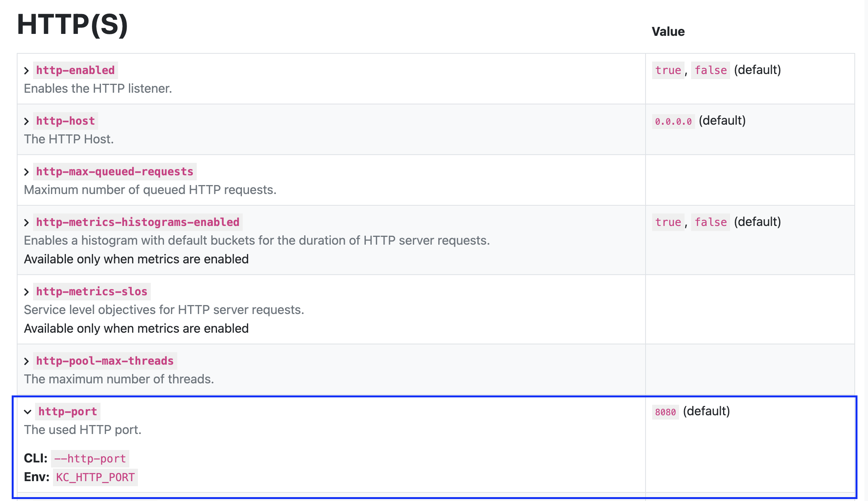Click the 0.0.0.0 default host value
The image size is (868, 501).
tap(673, 121)
